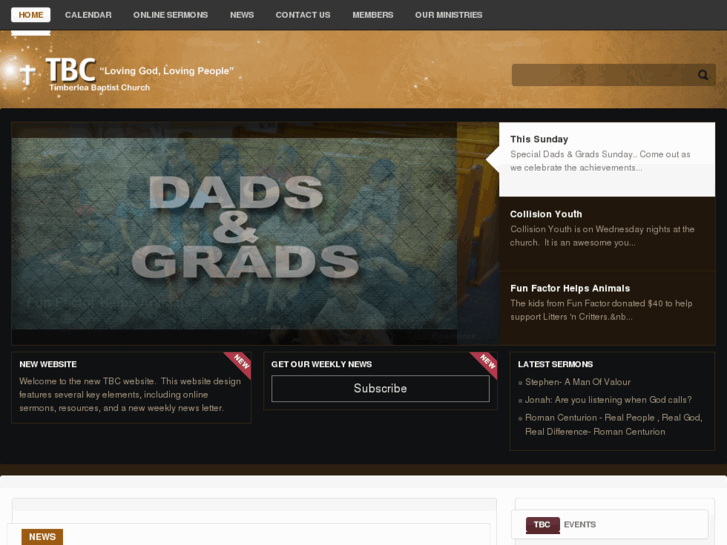Click the Dads & Grads banner image

234,233
